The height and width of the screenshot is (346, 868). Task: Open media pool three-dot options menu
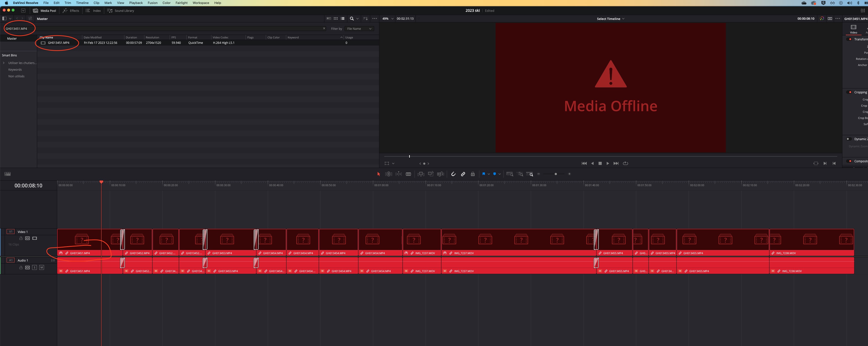tap(375, 18)
